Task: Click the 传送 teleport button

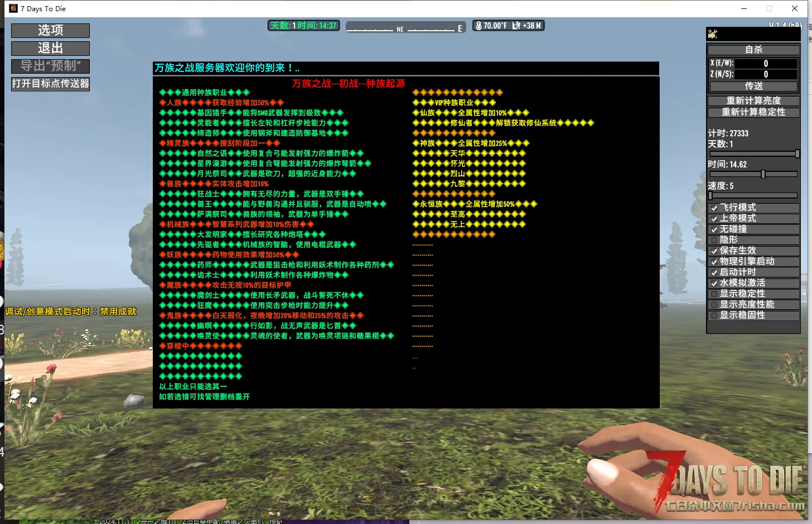Action: [x=753, y=86]
